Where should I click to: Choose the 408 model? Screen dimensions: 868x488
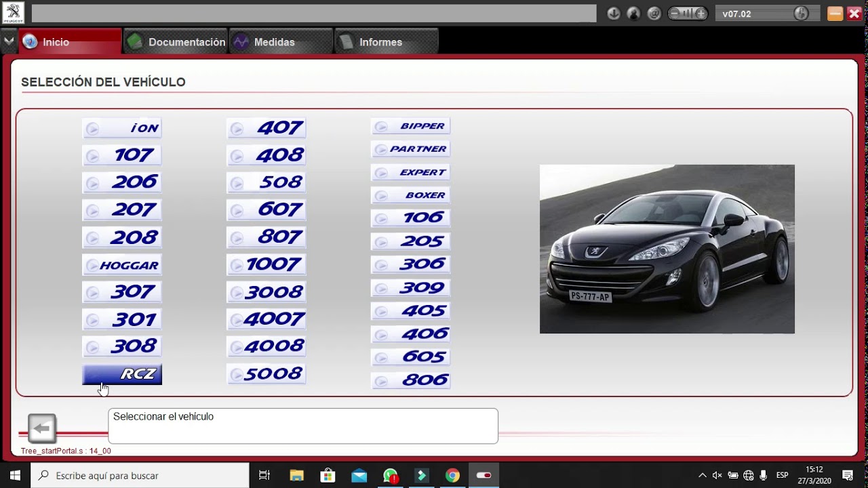pyautogui.click(x=267, y=155)
